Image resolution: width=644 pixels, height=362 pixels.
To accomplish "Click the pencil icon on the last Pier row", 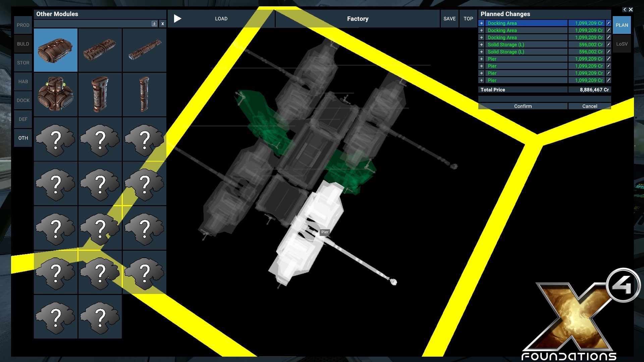I will (608, 80).
